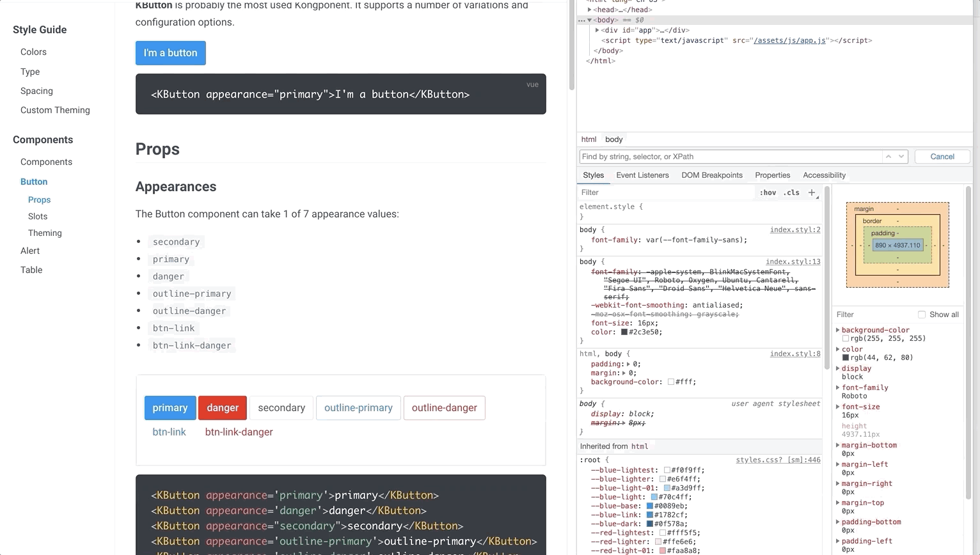
Task: Enable the Show all computed checkbox
Action: 922,315
